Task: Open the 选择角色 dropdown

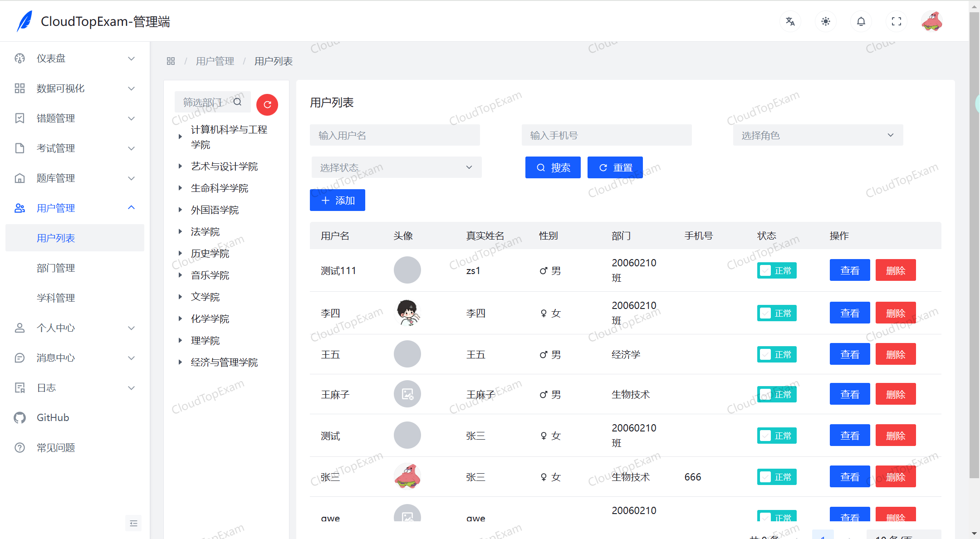Action: coord(817,135)
